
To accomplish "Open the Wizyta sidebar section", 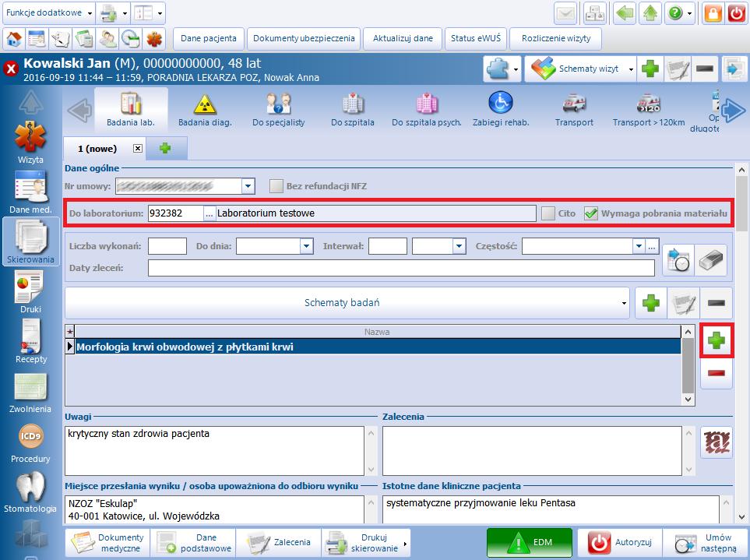I will click(x=30, y=143).
